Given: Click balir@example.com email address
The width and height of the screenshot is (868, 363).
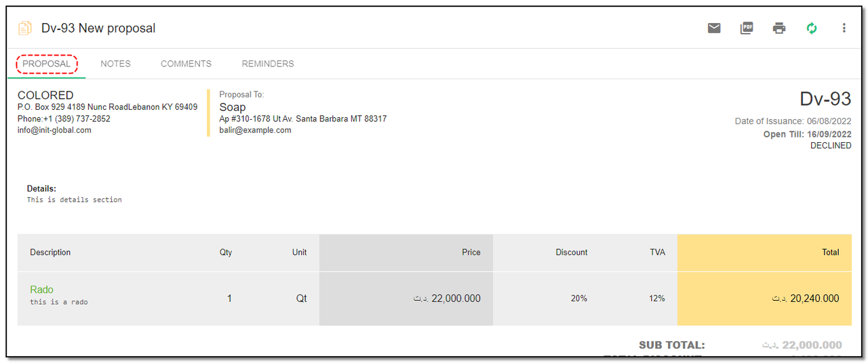Looking at the screenshot, I should tap(255, 130).
